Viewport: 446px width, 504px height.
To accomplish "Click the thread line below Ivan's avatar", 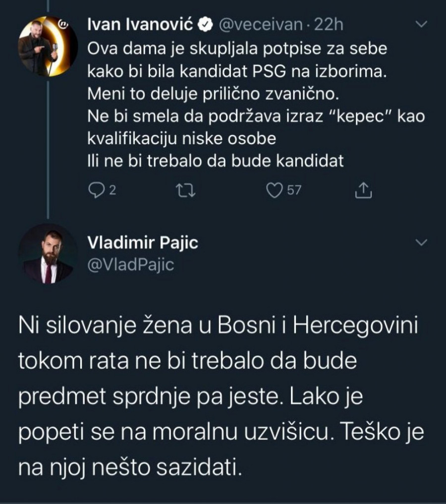I will [x=48, y=149].
